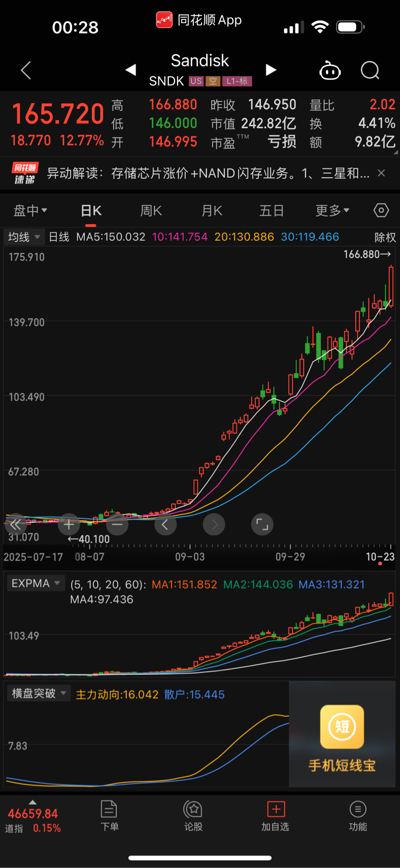
Task: Open 论股 discussion forum
Action: [193, 816]
